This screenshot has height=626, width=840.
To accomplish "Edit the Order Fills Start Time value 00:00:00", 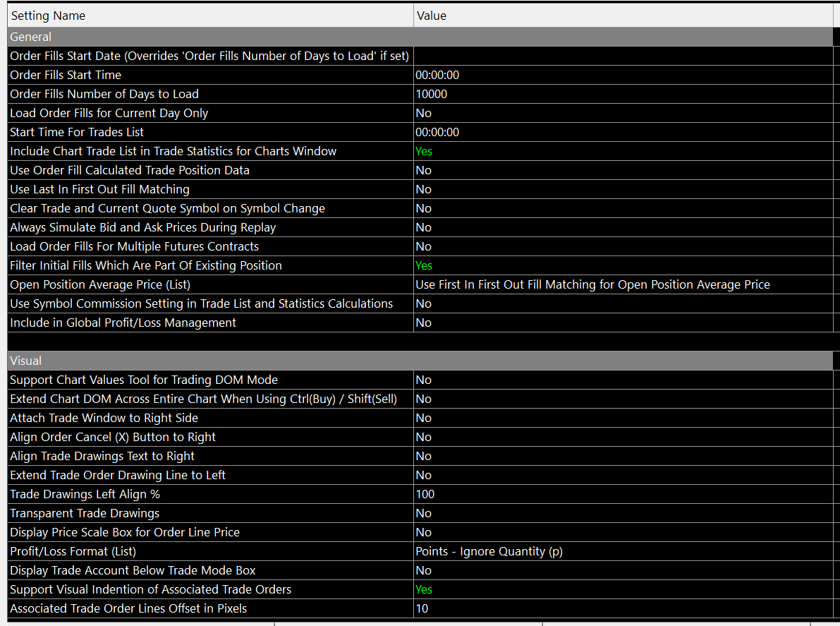I will (623, 75).
